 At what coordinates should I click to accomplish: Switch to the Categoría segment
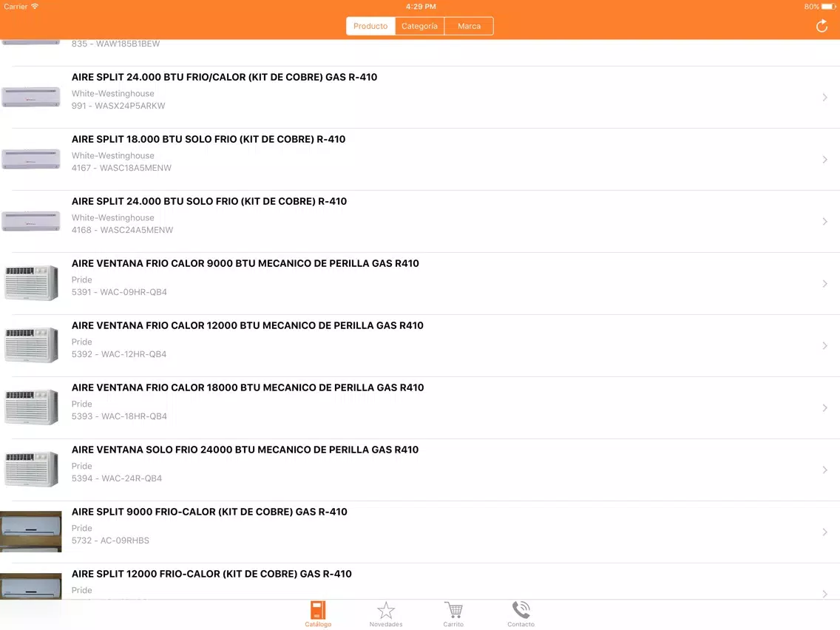[419, 26]
